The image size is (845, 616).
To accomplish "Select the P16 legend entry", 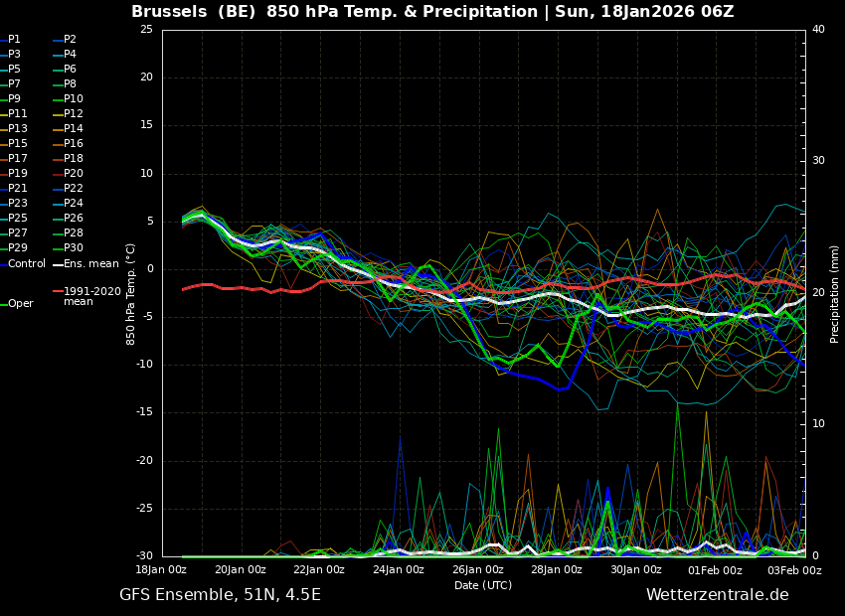I will [x=73, y=144].
